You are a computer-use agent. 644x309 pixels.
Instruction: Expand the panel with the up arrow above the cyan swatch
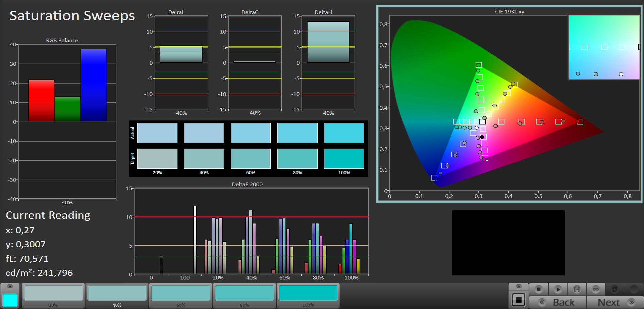tap(10, 286)
